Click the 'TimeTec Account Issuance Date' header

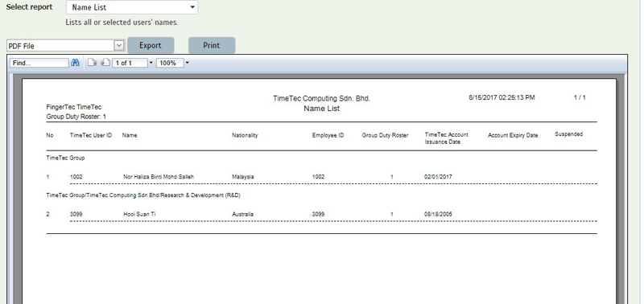(447, 138)
